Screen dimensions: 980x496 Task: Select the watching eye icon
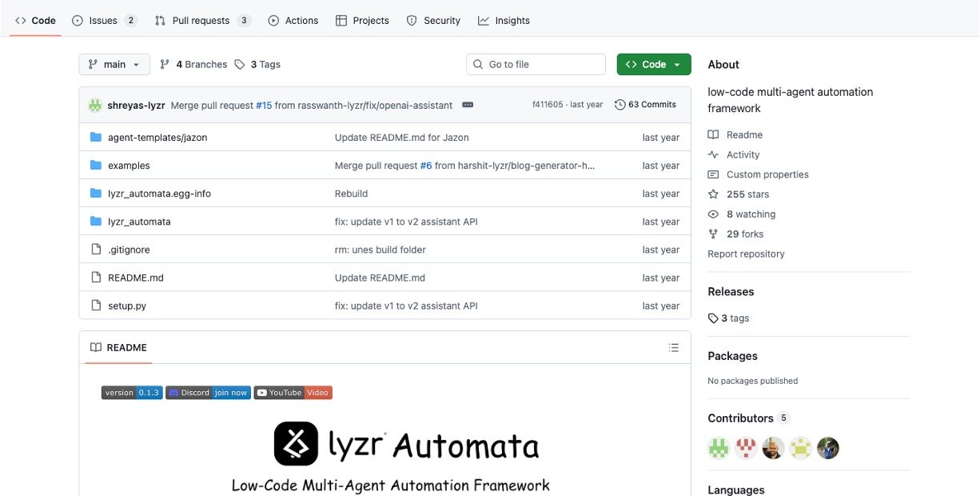coord(713,214)
